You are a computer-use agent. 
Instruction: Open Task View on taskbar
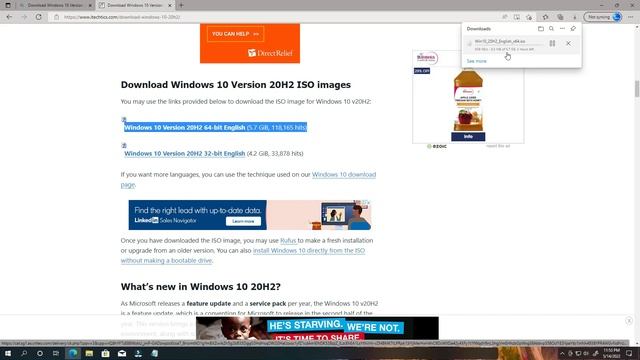click(x=56, y=353)
